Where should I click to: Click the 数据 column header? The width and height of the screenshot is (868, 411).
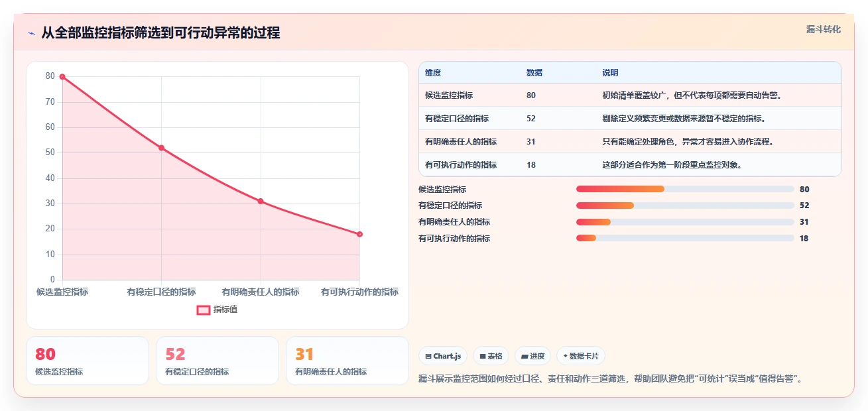tap(534, 73)
